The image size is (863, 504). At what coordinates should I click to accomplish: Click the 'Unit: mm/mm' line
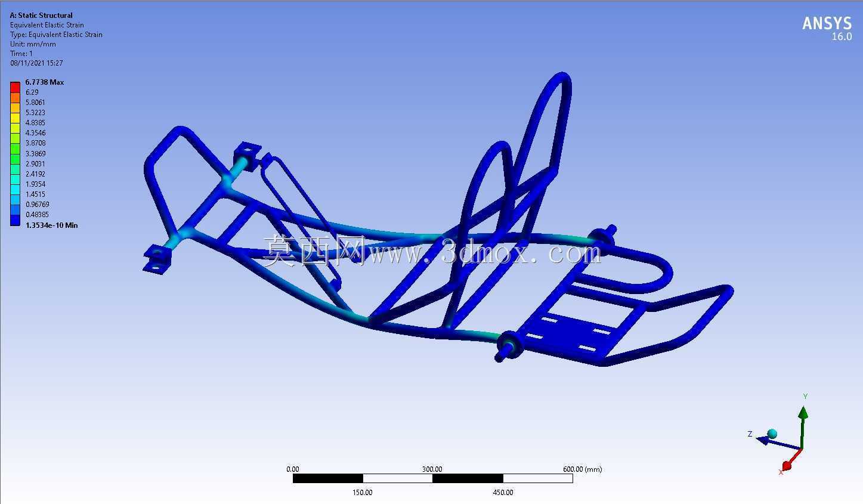33,44
